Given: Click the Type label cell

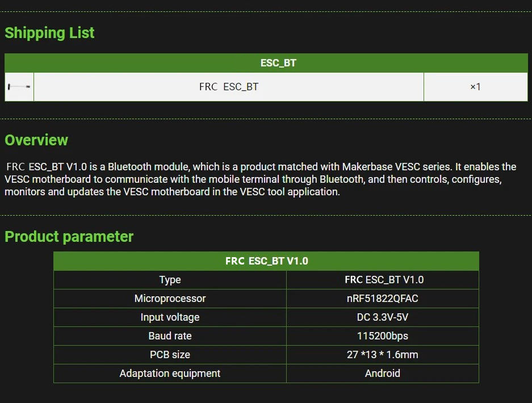Looking at the screenshot, I should point(170,280).
